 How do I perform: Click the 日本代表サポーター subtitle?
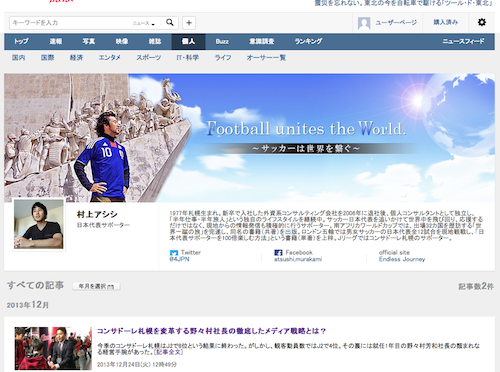pyautogui.click(x=103, y=225)
